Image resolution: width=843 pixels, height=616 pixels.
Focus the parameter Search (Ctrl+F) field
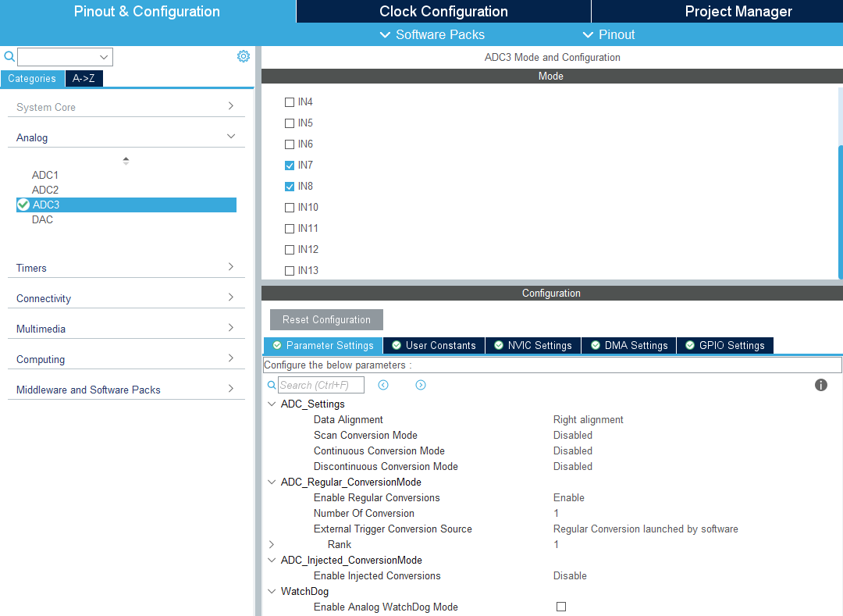coord(321,385)
